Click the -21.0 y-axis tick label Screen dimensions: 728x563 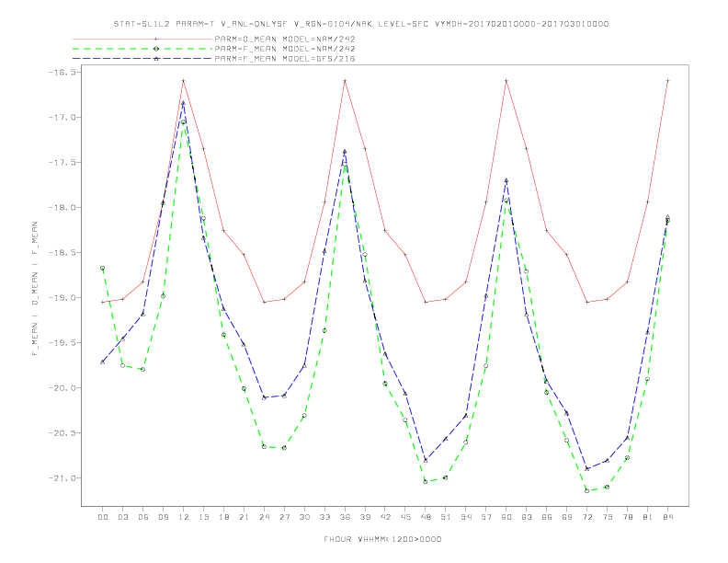coord(62,477)
